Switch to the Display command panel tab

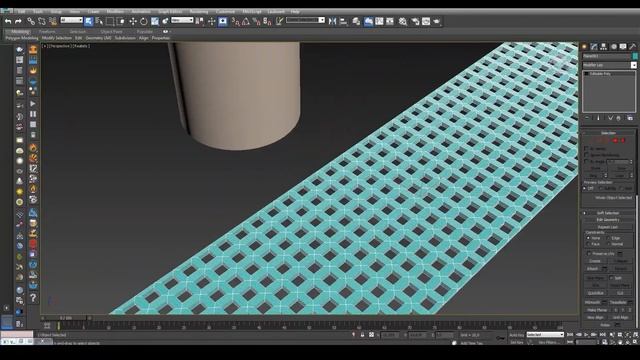click(623, 47)
